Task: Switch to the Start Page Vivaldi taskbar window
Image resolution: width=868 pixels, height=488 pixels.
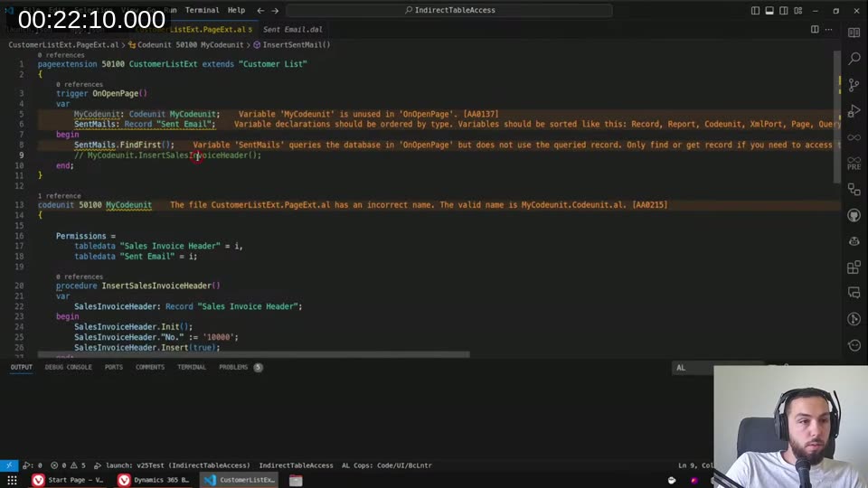Action: pos(68,480)
